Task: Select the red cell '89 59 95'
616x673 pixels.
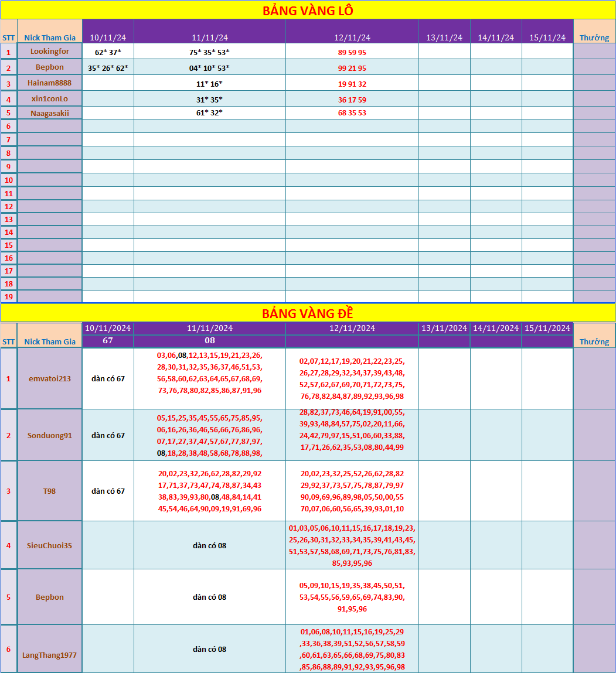Action: [352, 52]
